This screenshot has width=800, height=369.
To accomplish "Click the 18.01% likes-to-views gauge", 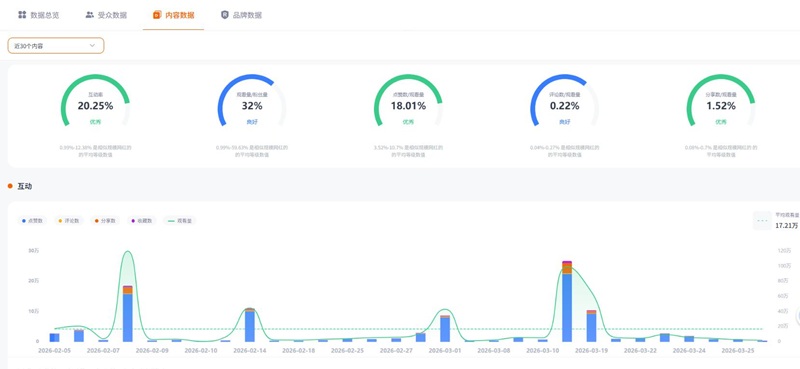I will tap(408, 102).
